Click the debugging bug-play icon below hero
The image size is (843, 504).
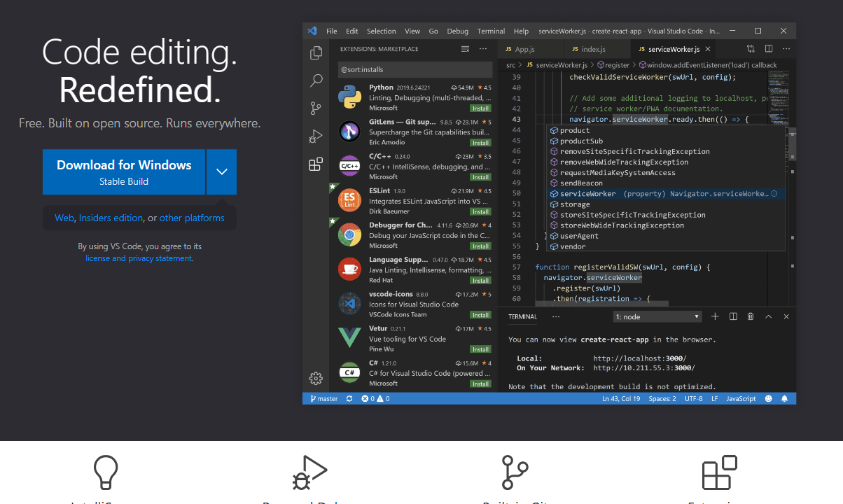pos(310,472)
